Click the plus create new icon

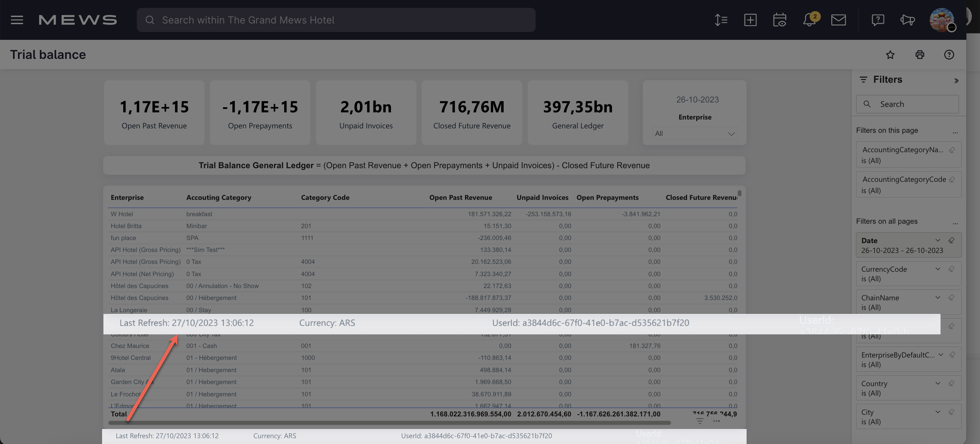pyautogui.click(x=750, y=20)
